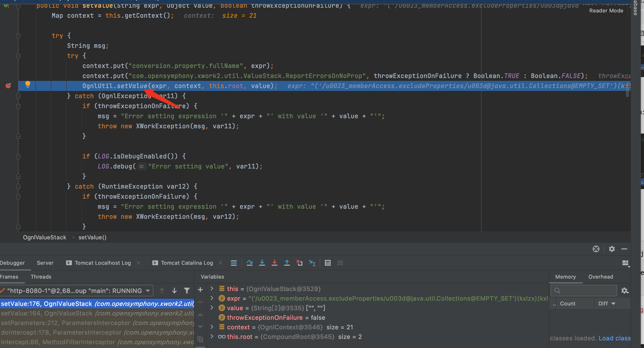This screenshot has width=644, height=348.
Task: Click the next frame down arrow
Action: tap(174, 291)
